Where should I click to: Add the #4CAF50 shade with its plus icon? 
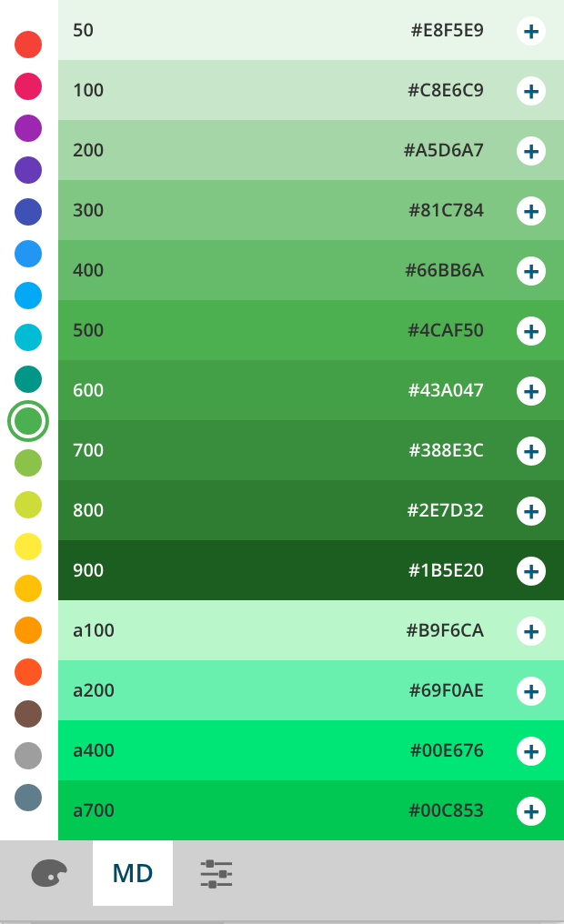(531, 331)
